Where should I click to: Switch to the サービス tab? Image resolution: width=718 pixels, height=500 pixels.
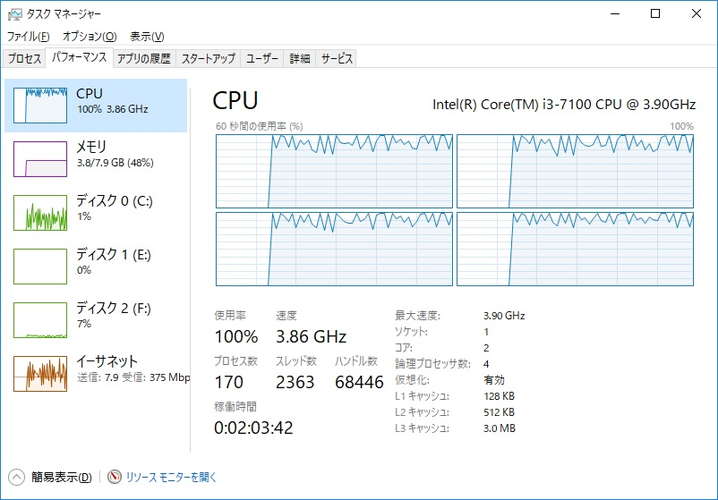coord(337,59)
